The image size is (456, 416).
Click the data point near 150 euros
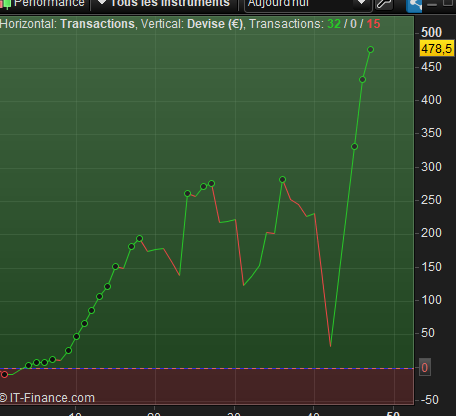coord(115,266)
